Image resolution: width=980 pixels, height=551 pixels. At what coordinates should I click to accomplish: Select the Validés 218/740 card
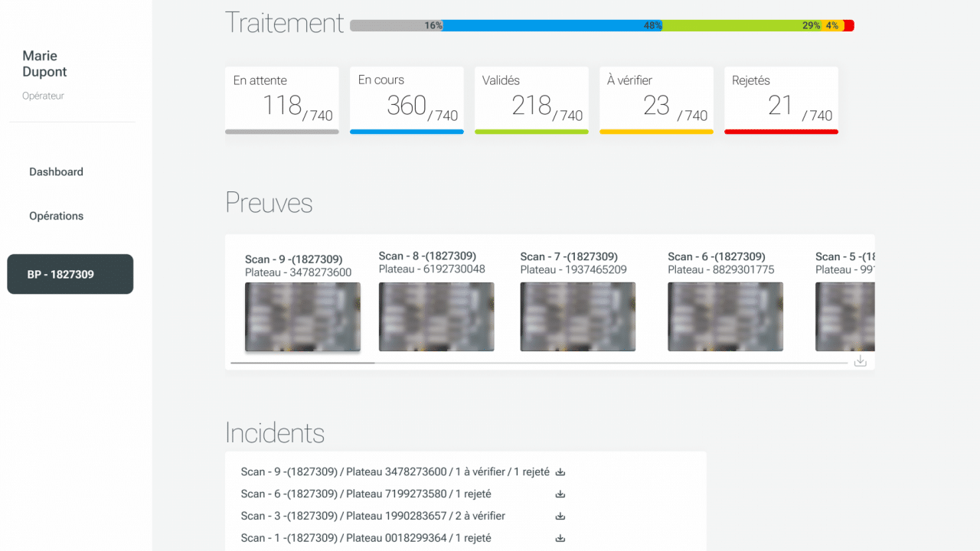(x=531, y=99)
